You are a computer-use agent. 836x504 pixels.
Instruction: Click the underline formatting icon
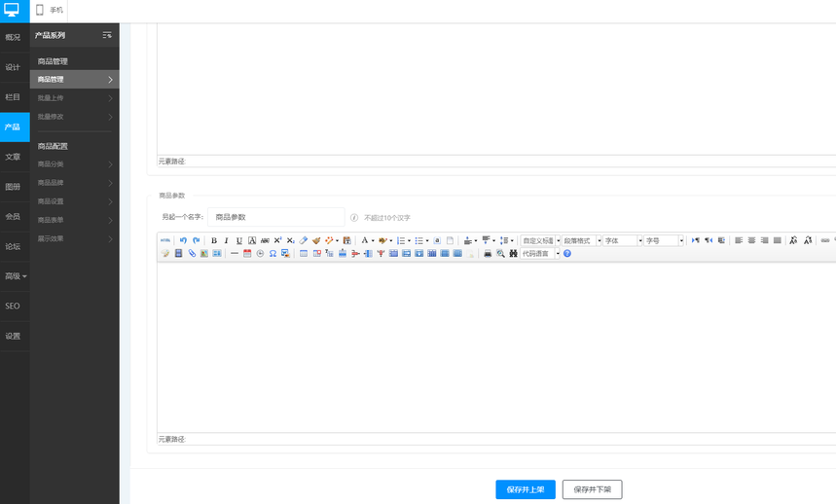(239, 240)
